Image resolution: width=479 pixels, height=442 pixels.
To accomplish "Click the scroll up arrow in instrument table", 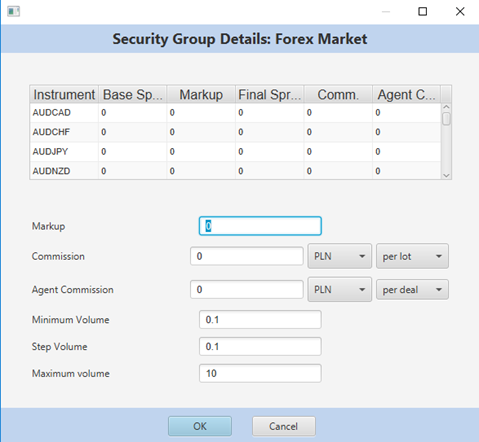I will [446, 107].
